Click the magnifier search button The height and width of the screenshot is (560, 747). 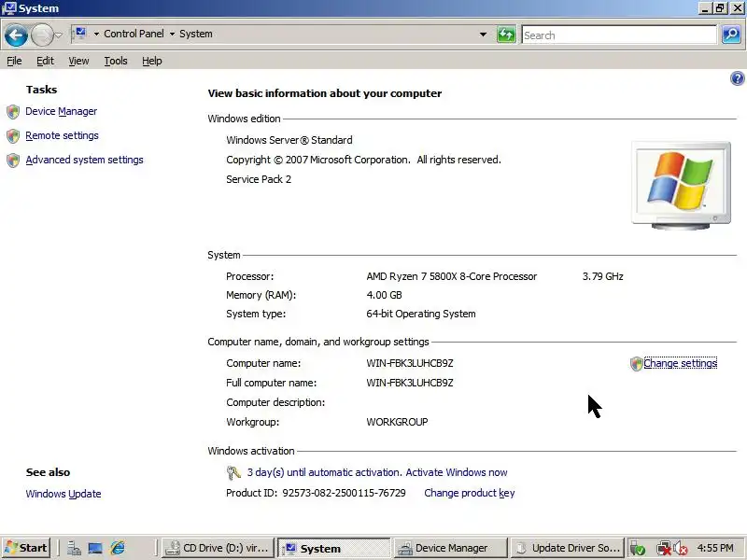click(731, 35)
